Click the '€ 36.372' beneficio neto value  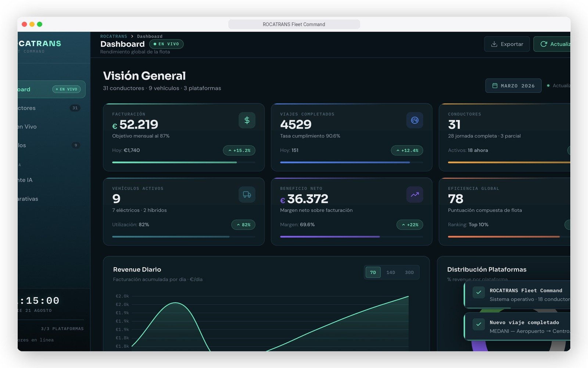[x=304, y=199]
